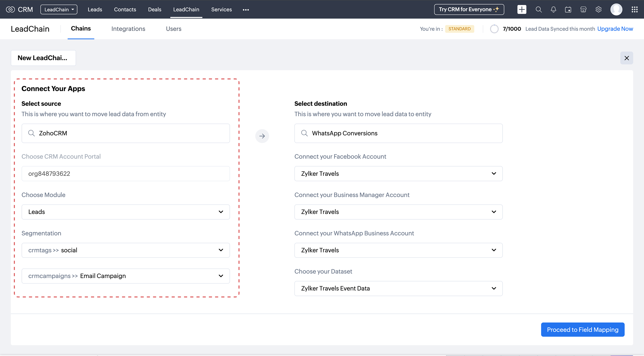Switch to the Integrations tab
The image size is (644, 356).
[128, 29]
